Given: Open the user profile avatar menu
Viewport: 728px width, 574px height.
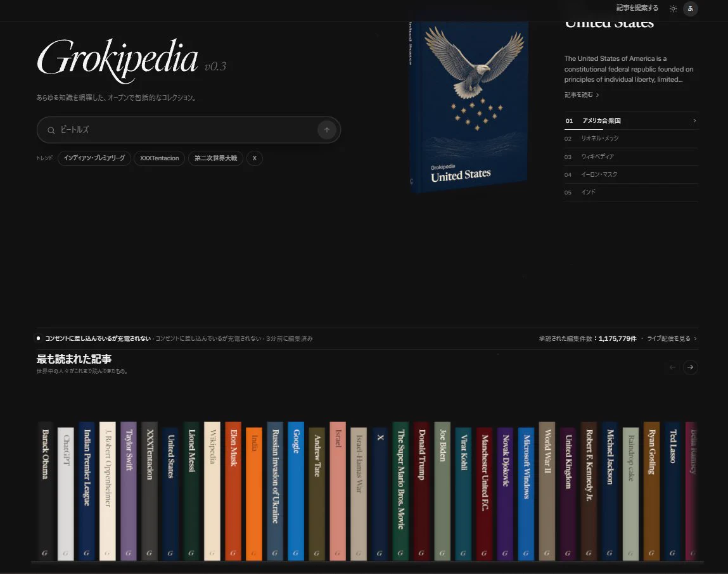Looking at the screenshot, I should 691,9.
